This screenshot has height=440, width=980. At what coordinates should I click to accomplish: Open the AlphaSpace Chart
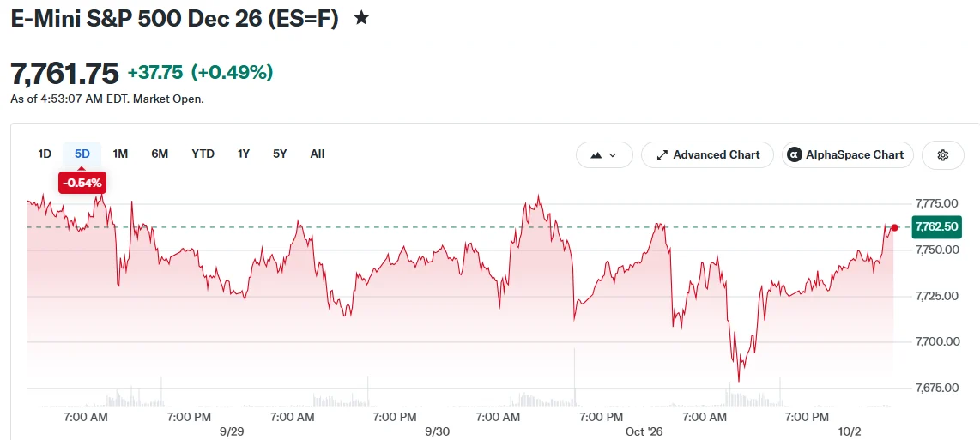(x=848, y=155)
